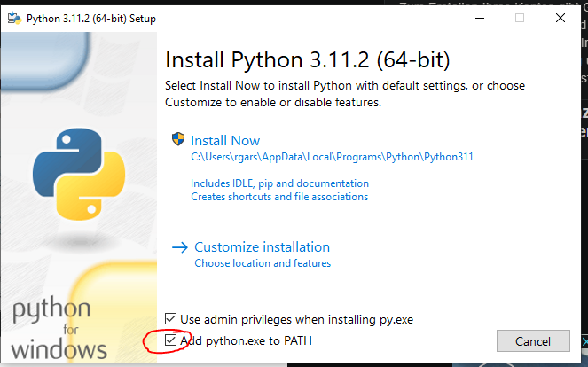Toggle the "Add python.exe to PATH" checkbox
The height and width of the screenshot is (367, 588).
click(171, 340)
